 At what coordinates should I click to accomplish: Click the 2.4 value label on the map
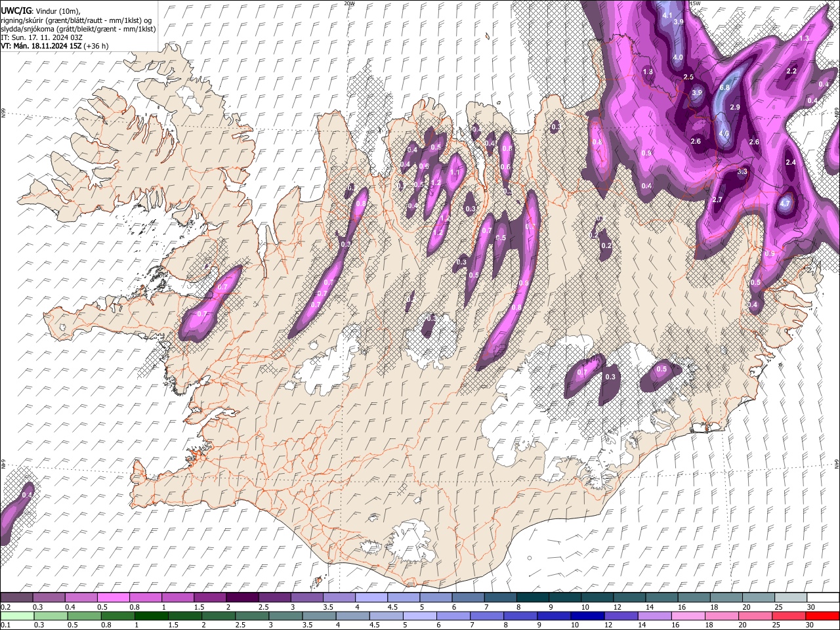coord(791,162)
